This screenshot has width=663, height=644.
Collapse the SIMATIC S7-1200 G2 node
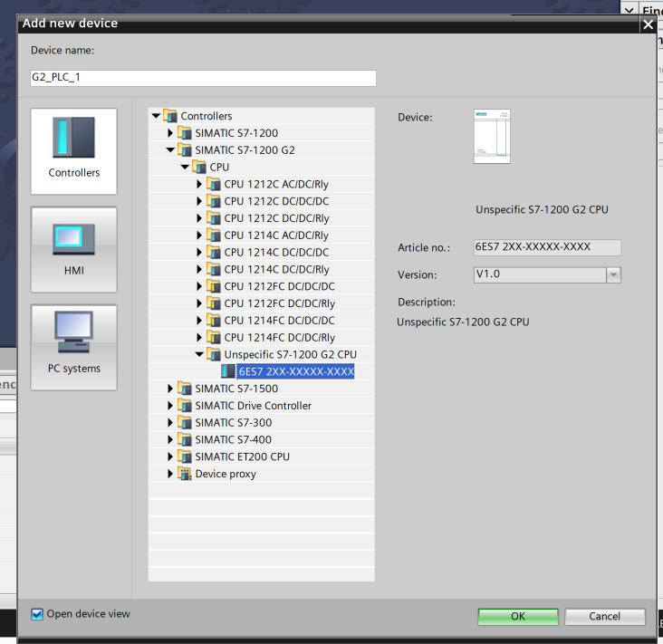tap(170, 150)
